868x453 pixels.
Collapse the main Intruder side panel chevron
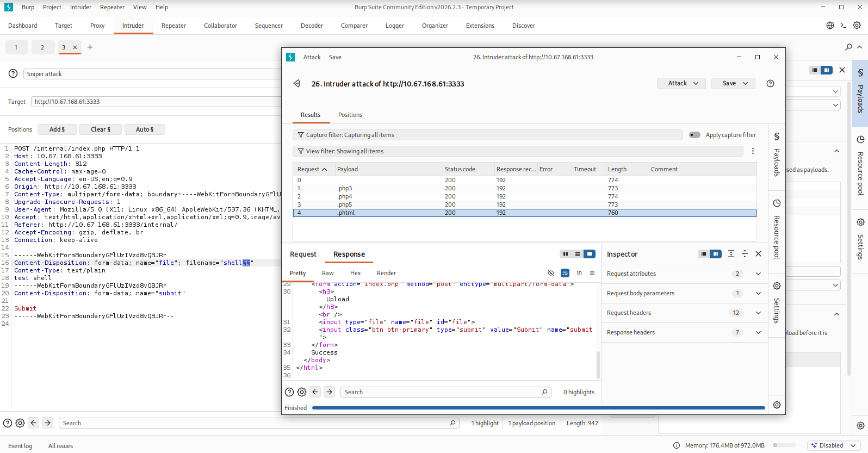pos(859,47)
